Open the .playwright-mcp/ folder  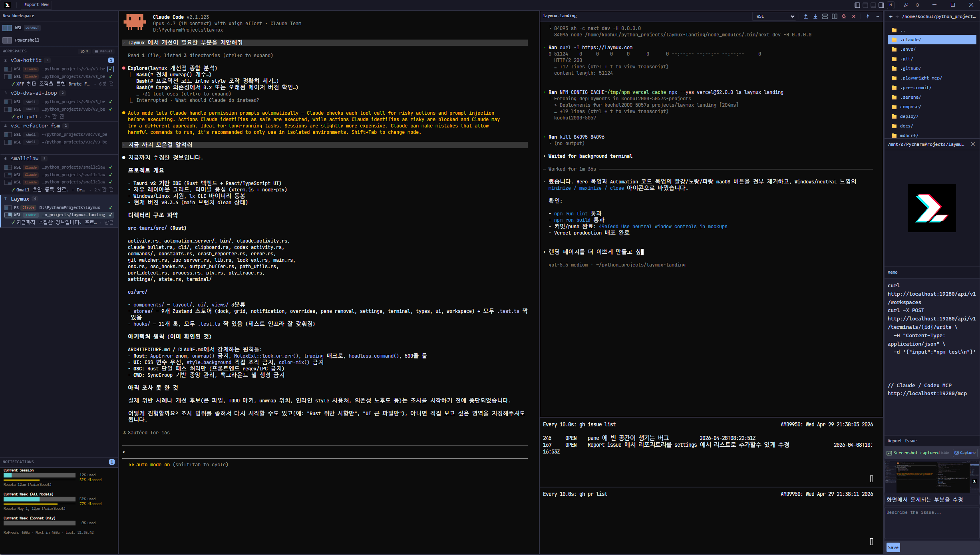(x=932, y=78)
